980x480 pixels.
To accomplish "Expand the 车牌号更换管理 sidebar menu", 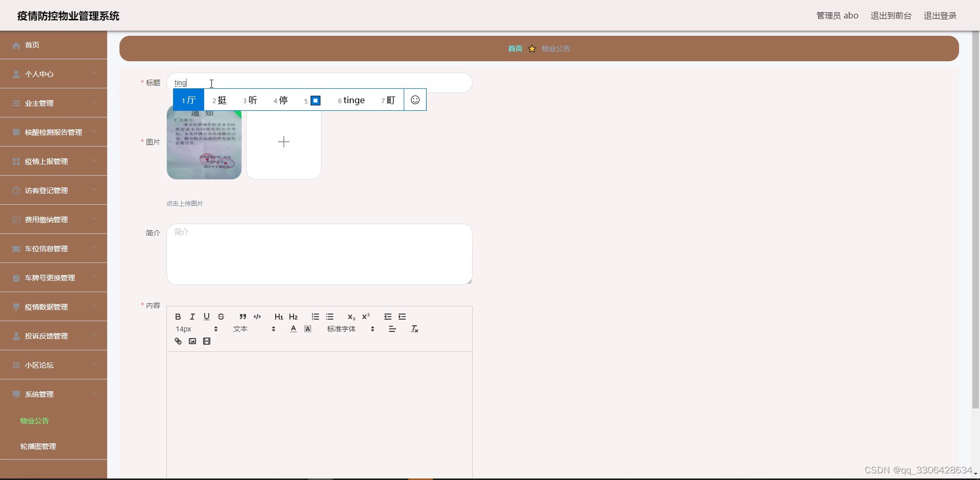I will pos(54,278).
